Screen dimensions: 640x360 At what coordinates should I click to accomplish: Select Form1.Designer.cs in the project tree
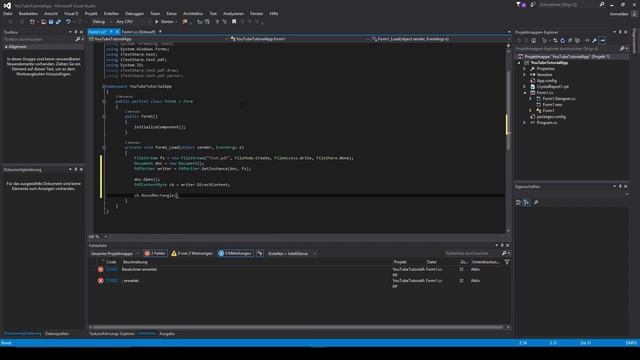[559, 99]
